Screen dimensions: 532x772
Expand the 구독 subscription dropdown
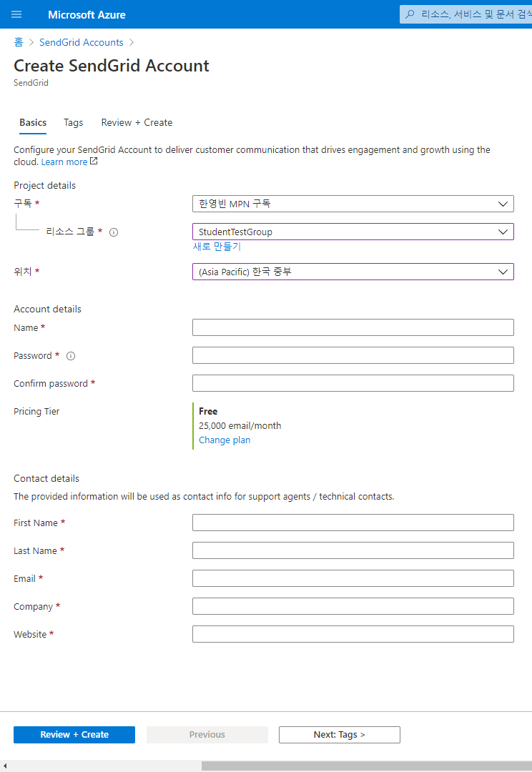pyautogui.click(x=353, y=204)
